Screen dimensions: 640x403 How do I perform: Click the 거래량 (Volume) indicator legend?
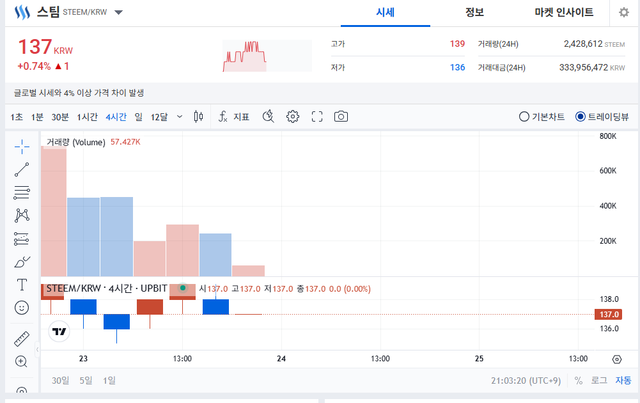click(76, 142)
